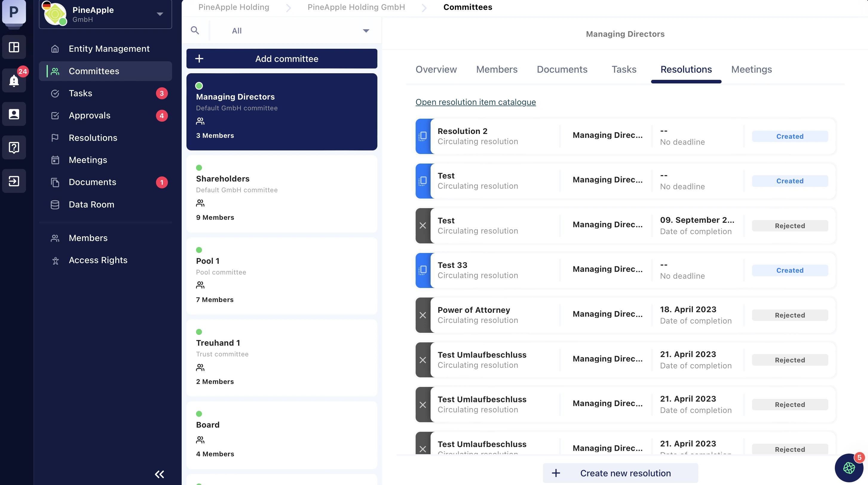868x485 pixels.
Task: Switch to the Meetings tab
Action: (x=751, y=69)
